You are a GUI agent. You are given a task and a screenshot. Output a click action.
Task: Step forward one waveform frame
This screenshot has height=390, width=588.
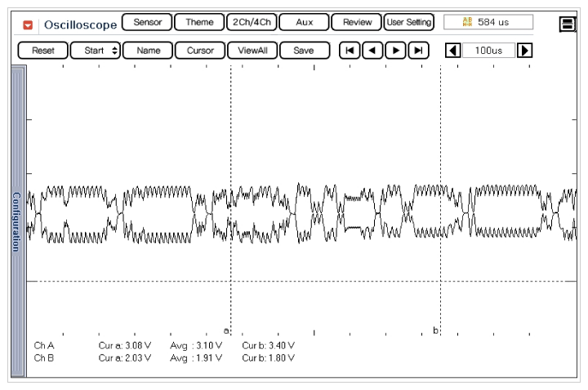pos(395,51)
